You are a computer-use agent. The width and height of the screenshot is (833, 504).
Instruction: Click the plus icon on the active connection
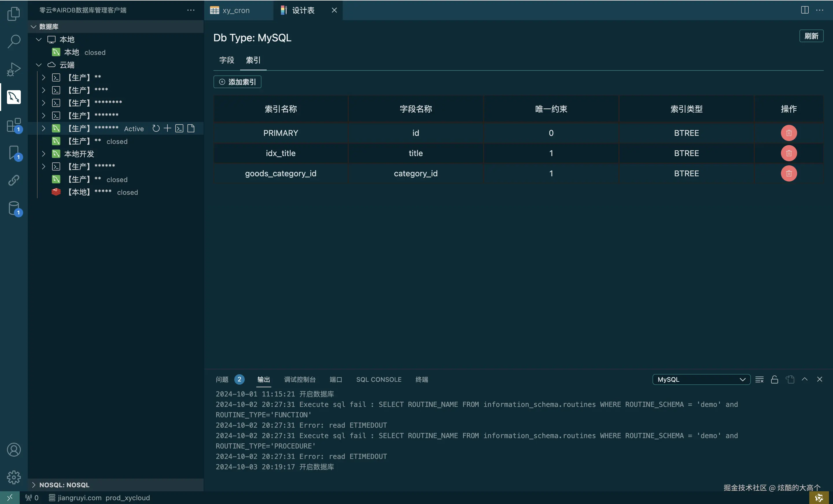(x=167, y=128)
